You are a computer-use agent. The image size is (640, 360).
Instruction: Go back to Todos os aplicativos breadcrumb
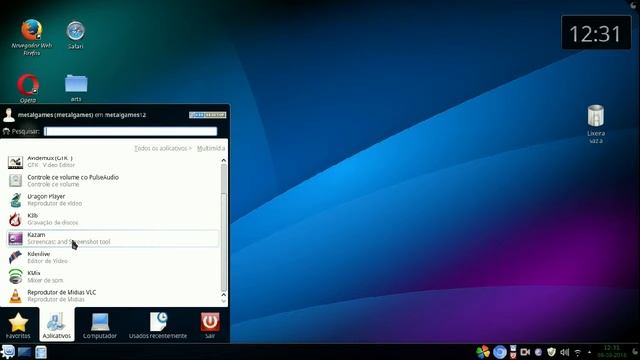tap(161, 148)
